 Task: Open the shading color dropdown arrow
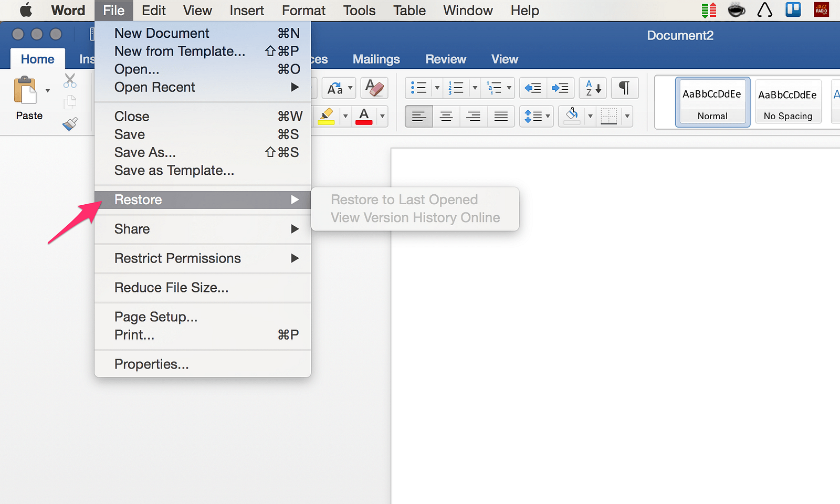pyautogui.click(x=590, y=116)
